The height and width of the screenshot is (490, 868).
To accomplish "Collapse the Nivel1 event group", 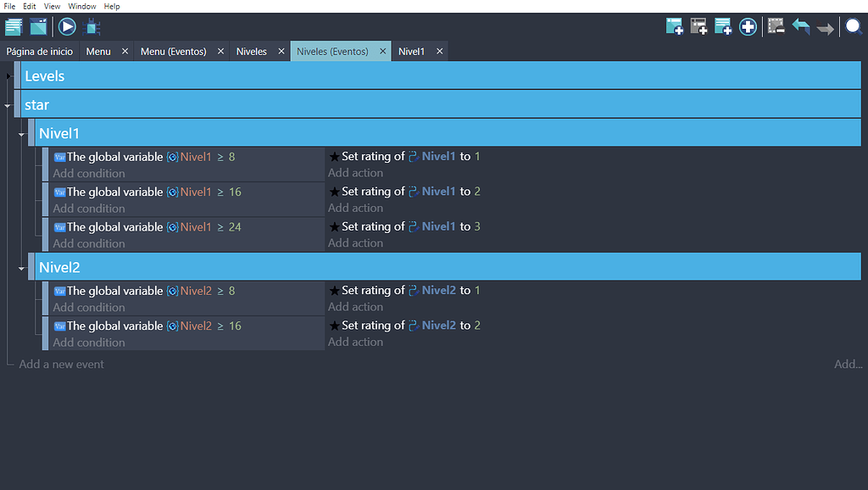I will click(22, 134).
